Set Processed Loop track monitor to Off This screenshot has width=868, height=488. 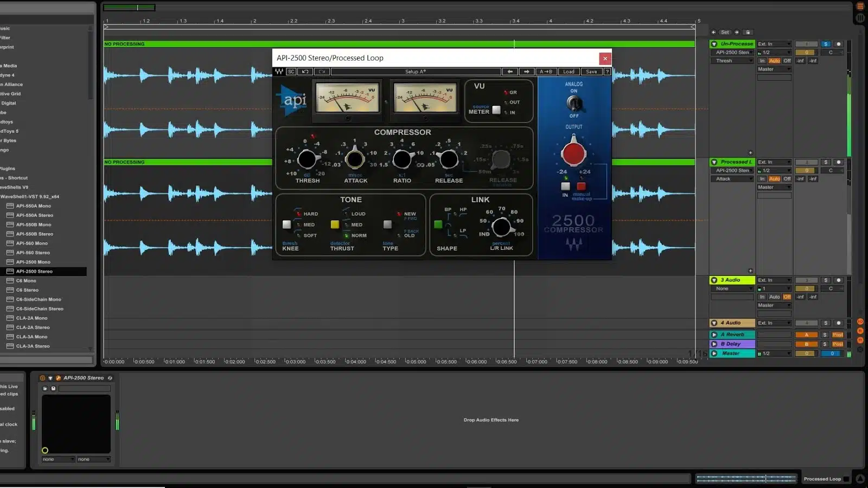[787, 179]
